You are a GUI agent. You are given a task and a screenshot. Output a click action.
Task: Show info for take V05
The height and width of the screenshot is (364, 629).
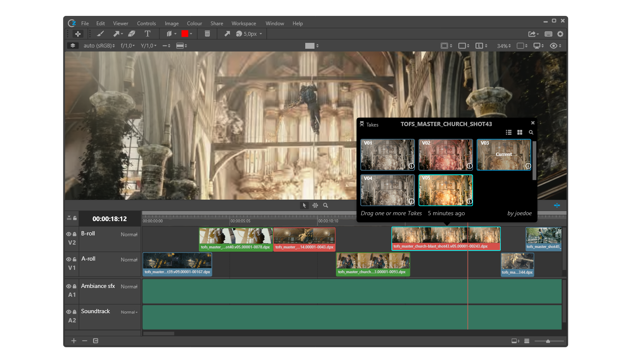tap(470, 201)
